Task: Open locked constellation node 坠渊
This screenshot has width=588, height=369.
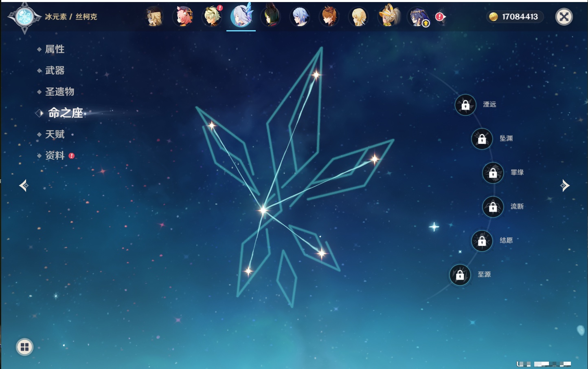Action: (x=482, y=139)
